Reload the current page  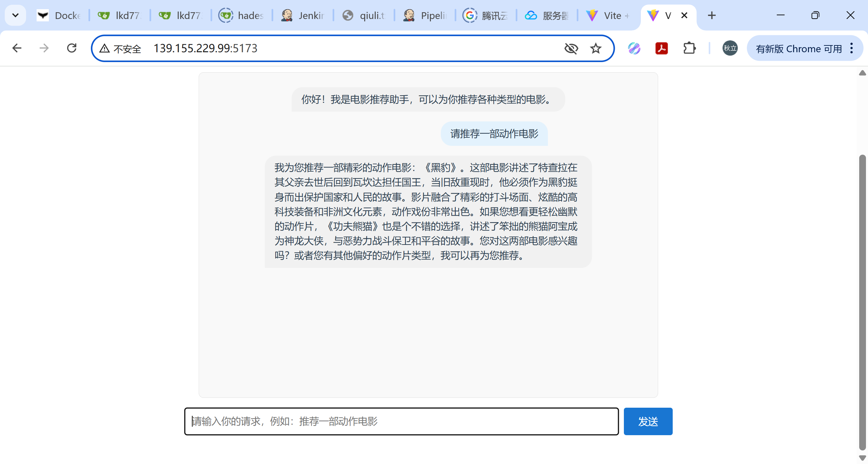pyautogui.click(x=72, y=48)
